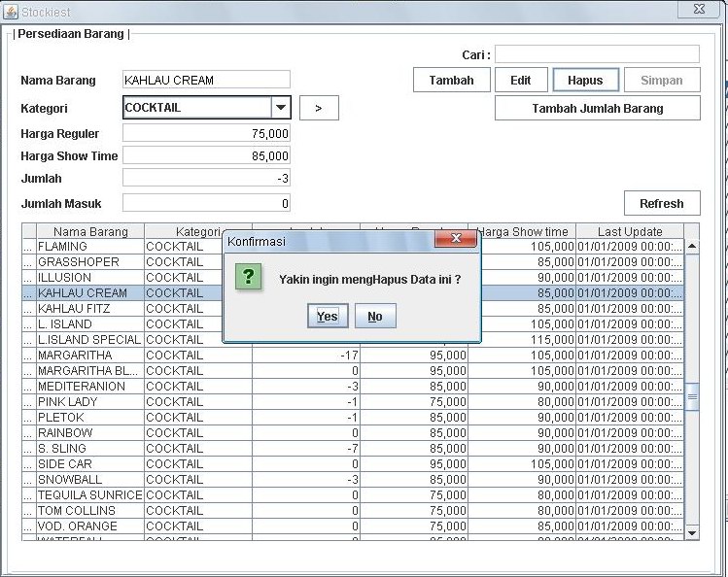This screenshot has width=728, height=577.
Task: Select the ILLUSION row
Action: tap(353, 278)
